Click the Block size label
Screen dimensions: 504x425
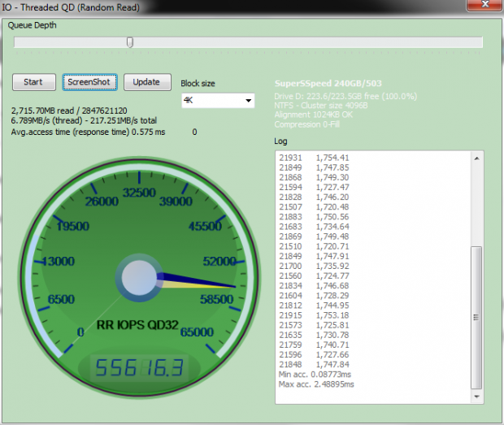198,84
